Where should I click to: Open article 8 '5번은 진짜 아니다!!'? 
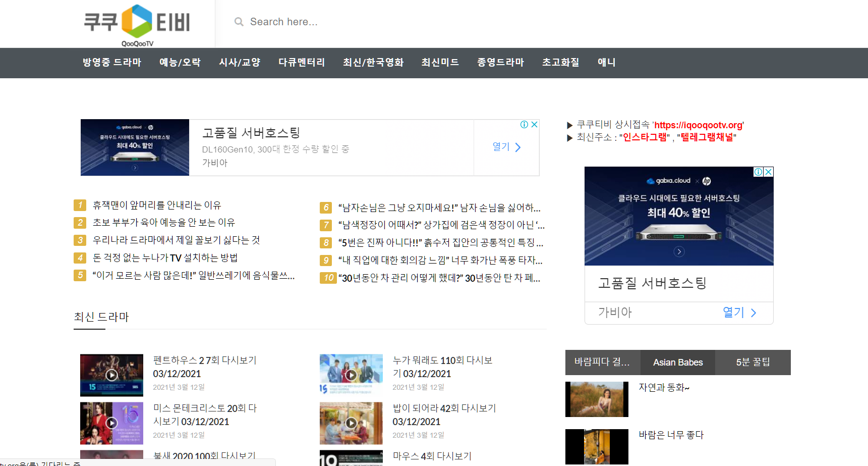[441, 242]
